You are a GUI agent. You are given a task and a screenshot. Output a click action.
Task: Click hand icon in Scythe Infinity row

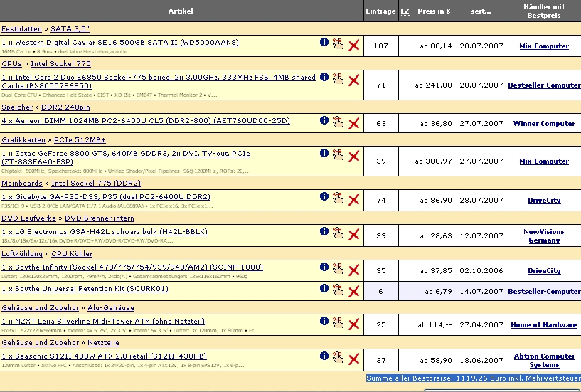(x=338, y=268)
